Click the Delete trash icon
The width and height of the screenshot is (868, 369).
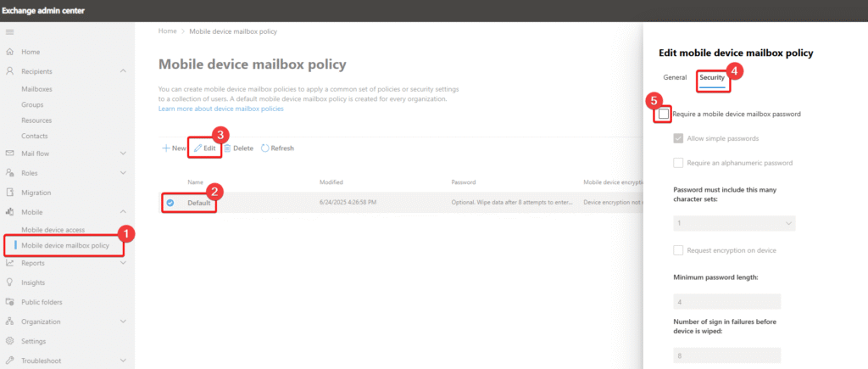point(227,148)
